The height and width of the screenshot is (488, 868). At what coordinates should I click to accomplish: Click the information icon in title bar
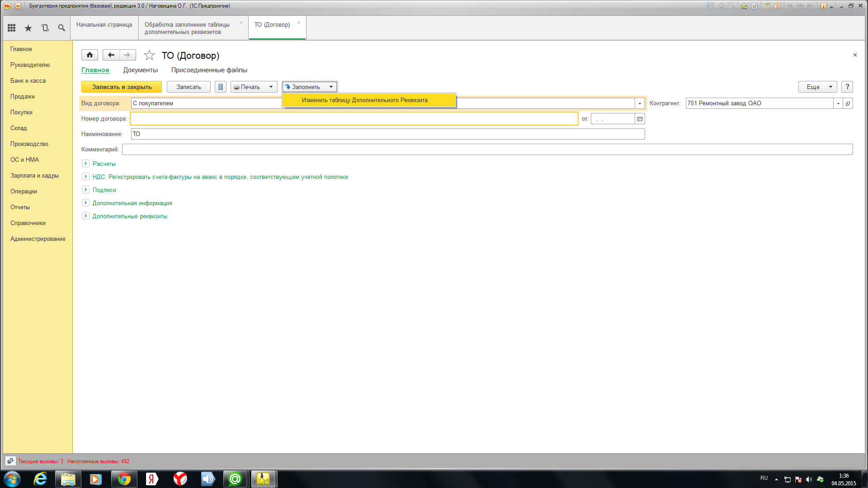tap(824, 6)
